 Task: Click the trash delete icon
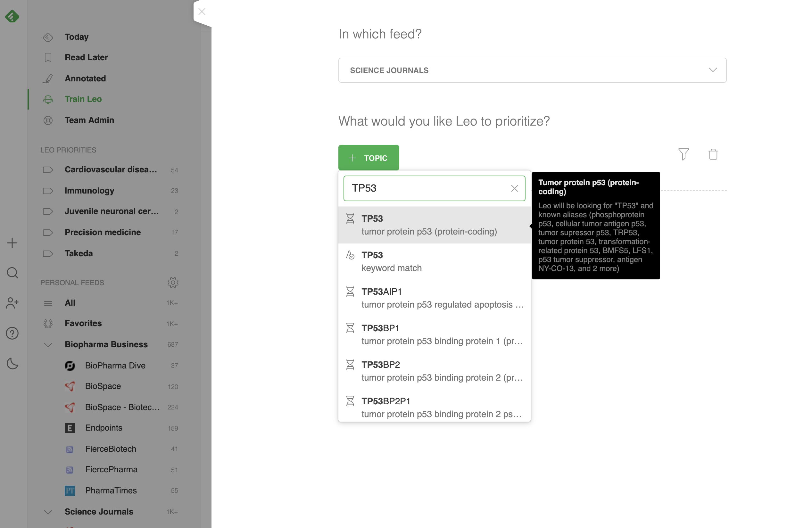coord(713,154)
